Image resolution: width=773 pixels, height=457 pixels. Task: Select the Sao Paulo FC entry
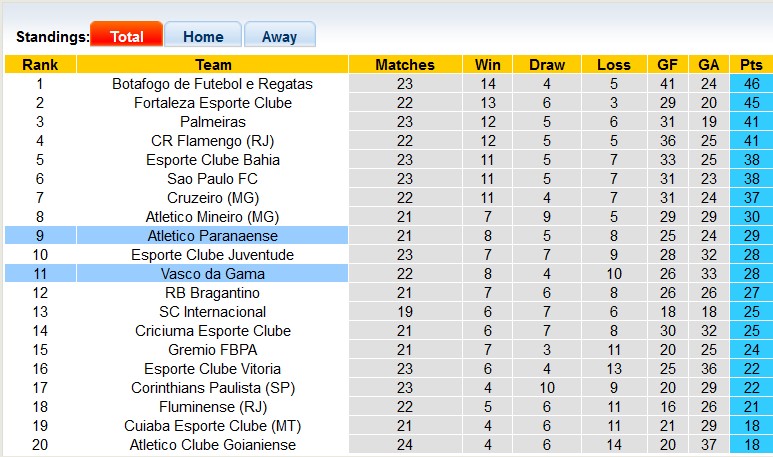coord(213,179)
